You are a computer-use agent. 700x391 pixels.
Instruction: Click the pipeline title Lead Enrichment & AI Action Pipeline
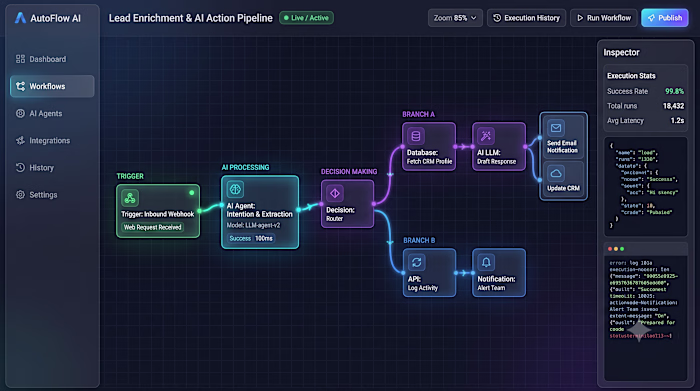click(191, 18)
